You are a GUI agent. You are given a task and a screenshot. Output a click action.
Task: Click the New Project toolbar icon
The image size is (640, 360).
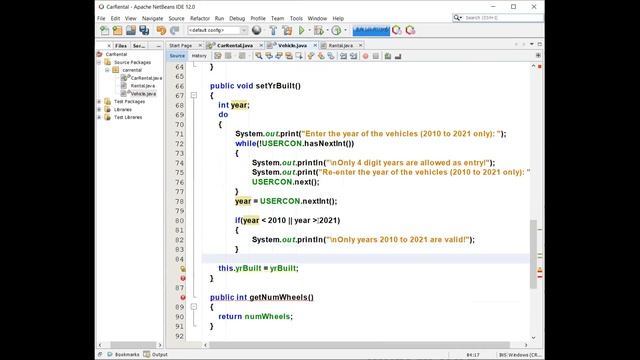point(118,30)
